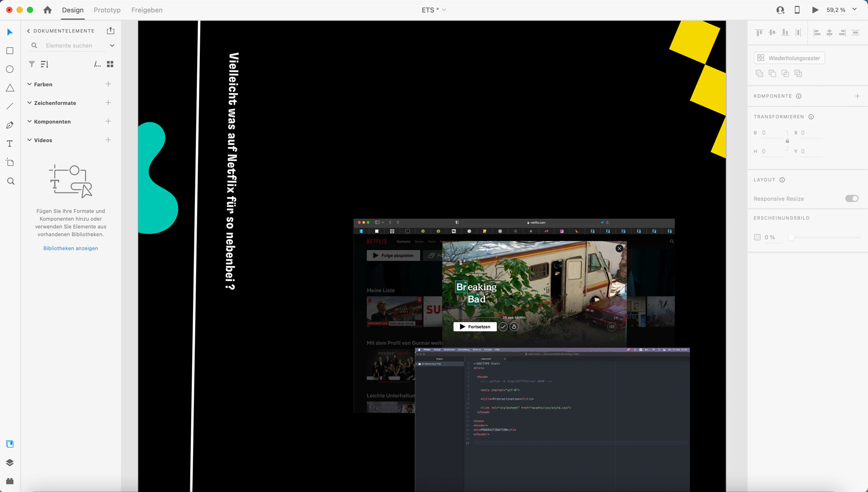Open the Plugins panel icon
The image size is (868, 492).
click(x=9, y=481)
